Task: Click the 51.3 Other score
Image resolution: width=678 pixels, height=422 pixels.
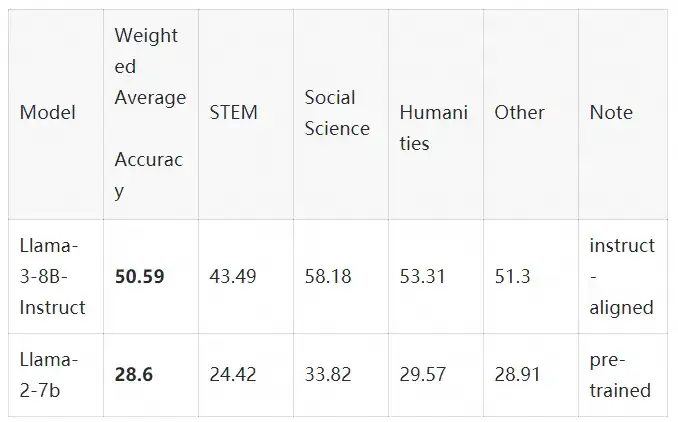Action: 512,277
